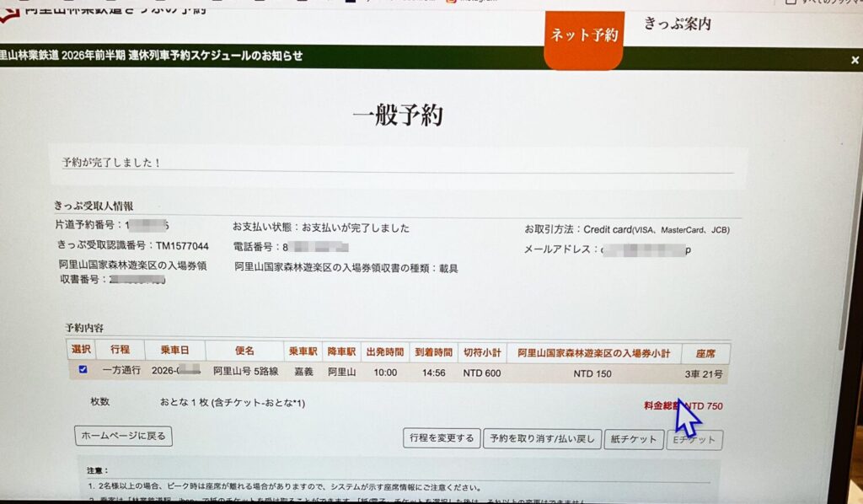
Task: Click 予約を取り消す/払い戻し to cancel or refund
Action: coord(542,439)
